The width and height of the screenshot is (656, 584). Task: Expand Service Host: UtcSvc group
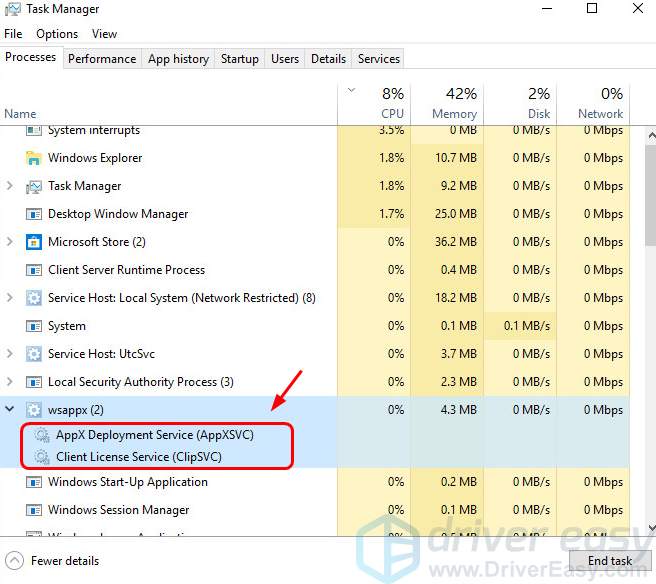pyautogui.click(x=10, y=354)
